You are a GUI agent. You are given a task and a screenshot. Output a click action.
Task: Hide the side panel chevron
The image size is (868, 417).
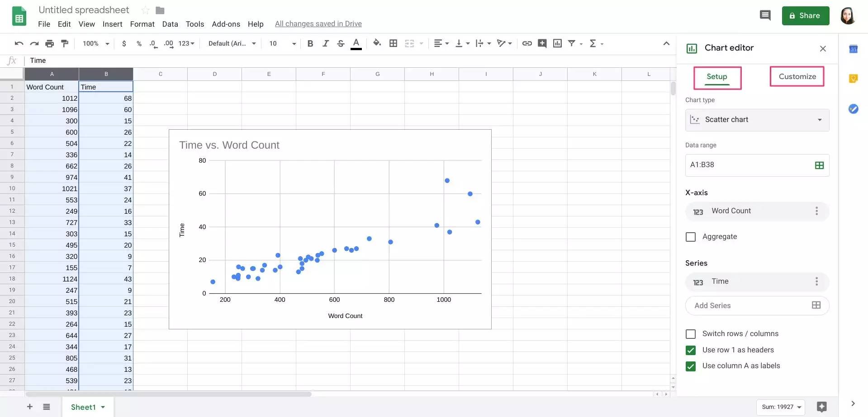pos(853,403)
